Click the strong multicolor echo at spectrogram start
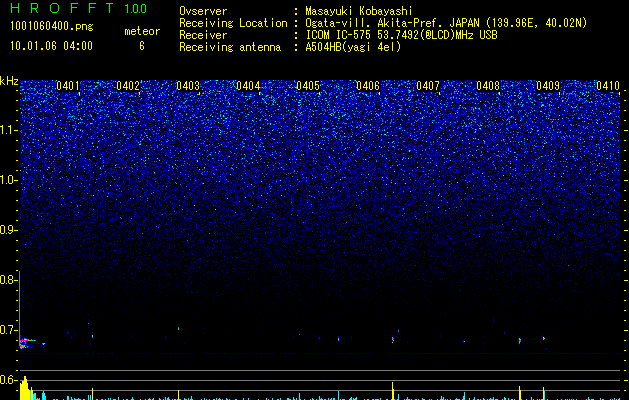Image resolution: width=629 pixels, height=400 pixels. tap(25, 342)
